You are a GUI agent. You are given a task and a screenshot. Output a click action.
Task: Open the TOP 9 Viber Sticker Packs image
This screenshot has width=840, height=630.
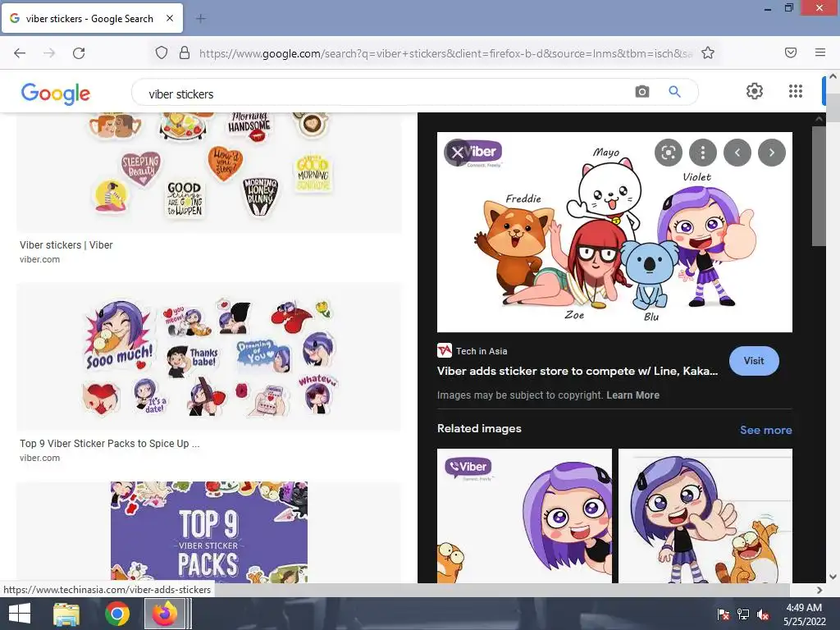[x=209, y=532]
